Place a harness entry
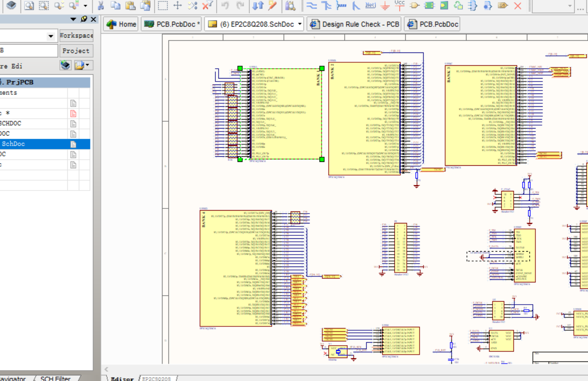588x381 pixels. click(488, 6)
